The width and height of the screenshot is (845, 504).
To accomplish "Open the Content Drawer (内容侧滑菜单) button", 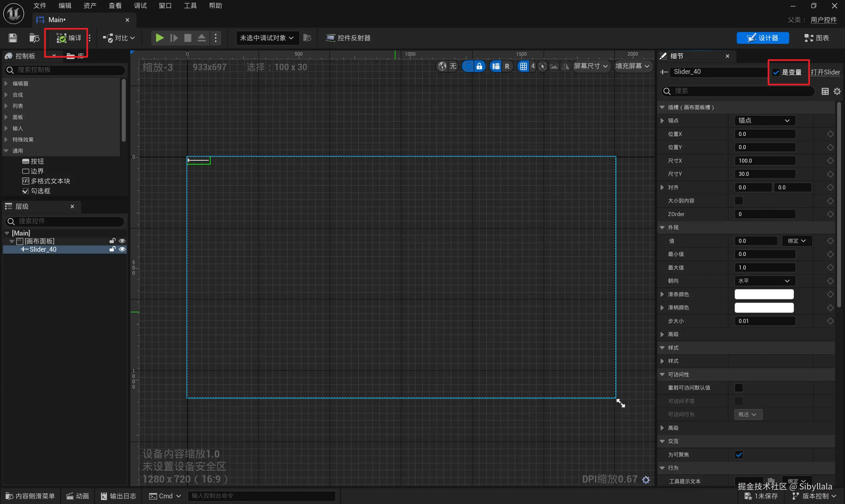I will coord(31,496).
